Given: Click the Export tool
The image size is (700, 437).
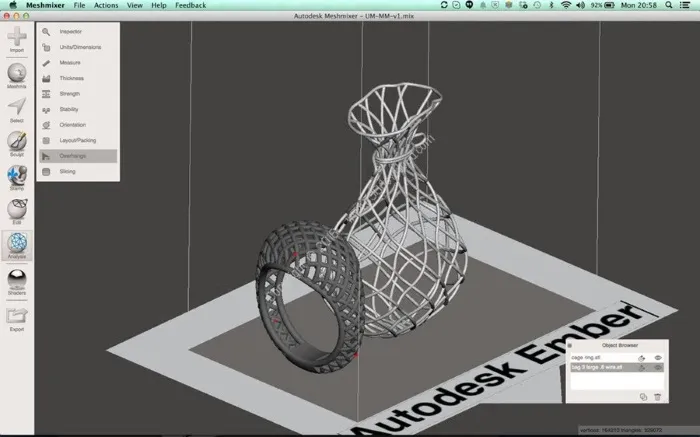Looking at the screenshot, I should (17, 319).
